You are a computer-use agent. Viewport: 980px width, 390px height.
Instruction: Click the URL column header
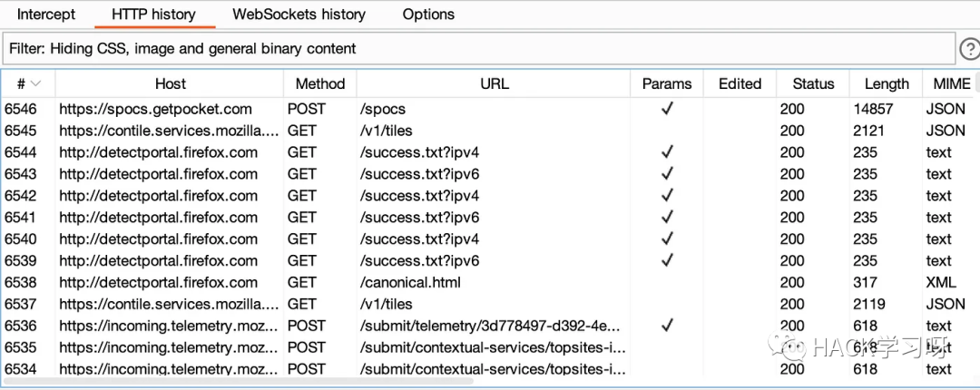pos(494,83)
